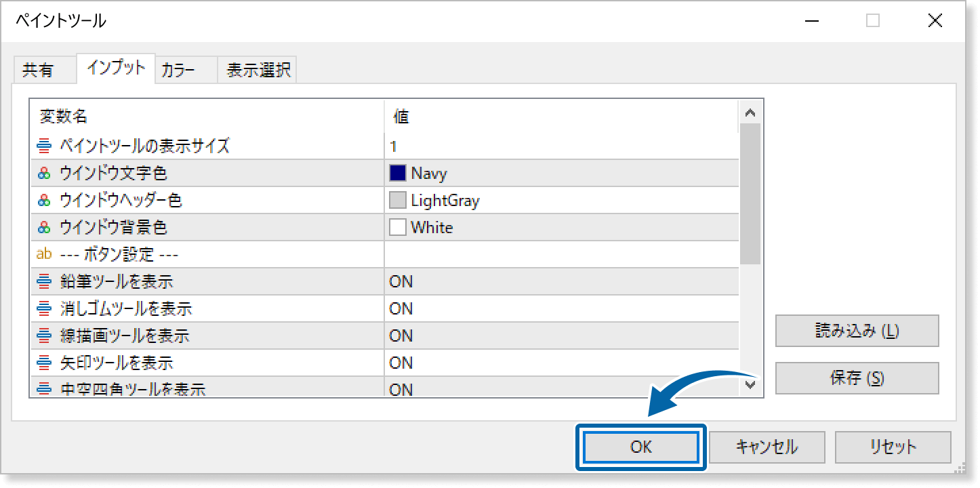The image size is (980, 488).
Task: Click the 読み込み (L) button
Action: (x=857, y=331)
